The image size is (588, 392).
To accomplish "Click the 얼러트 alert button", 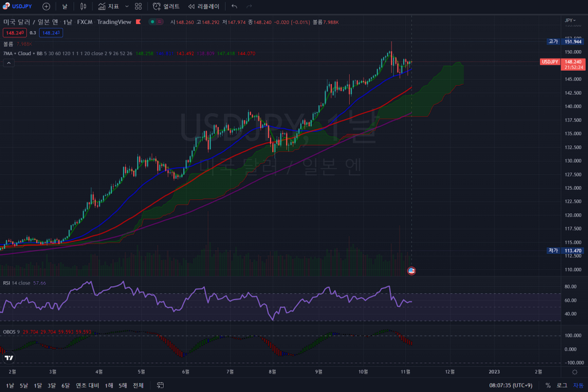I will pos(166,6).
